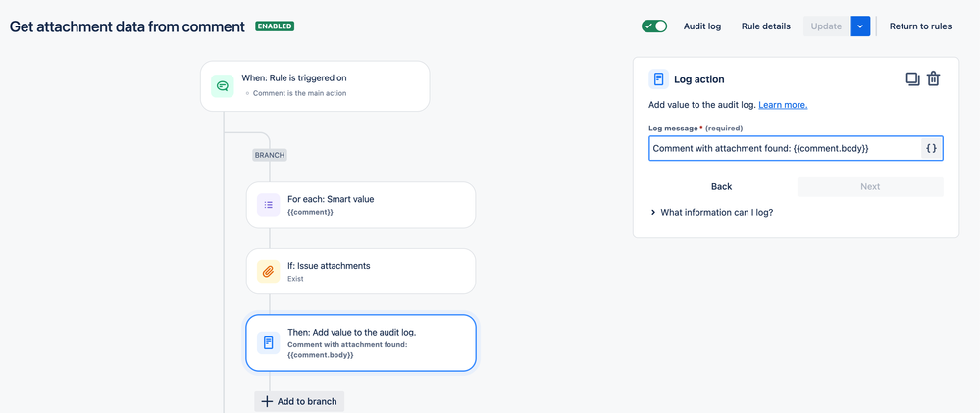This screenshot has height=413, width=980.
Task: Click the Log action header icon
Action: pyautogui.click(x=659, y=79)
